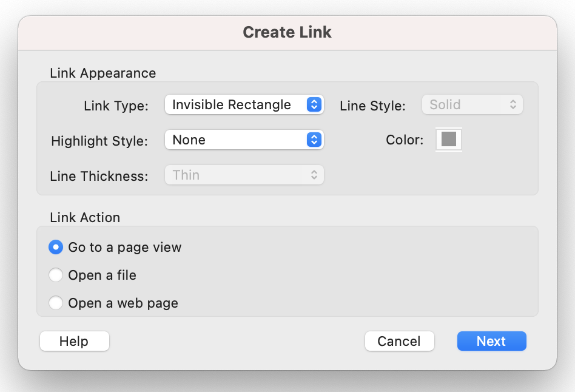Cancel the Create Link dialog
575x392 pixels.
click(x=399, y=341)
